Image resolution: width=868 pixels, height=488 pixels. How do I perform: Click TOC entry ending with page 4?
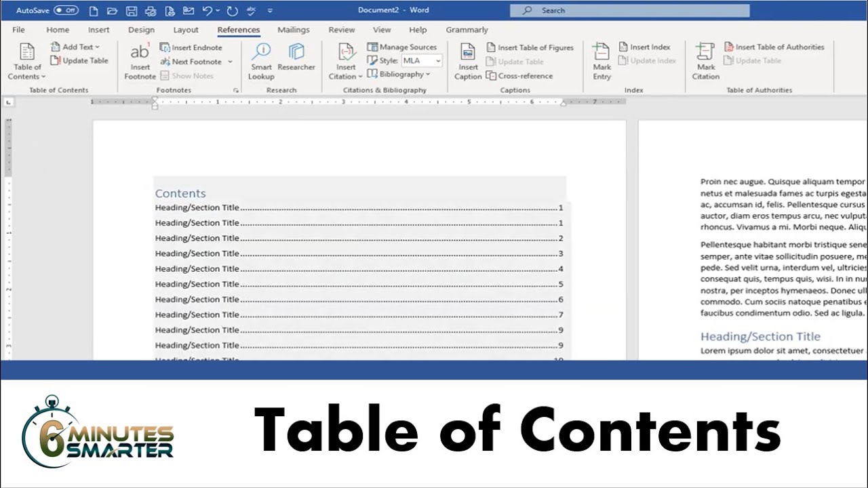click(359, 269)
